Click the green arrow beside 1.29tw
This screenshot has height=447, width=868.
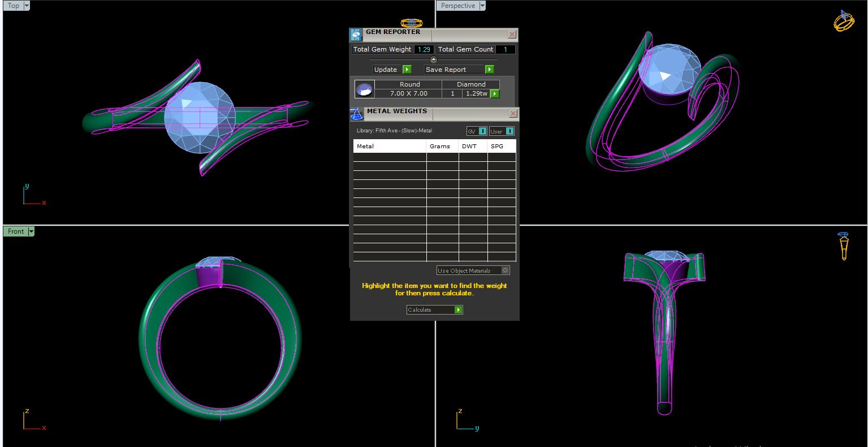tap(495, 93)
